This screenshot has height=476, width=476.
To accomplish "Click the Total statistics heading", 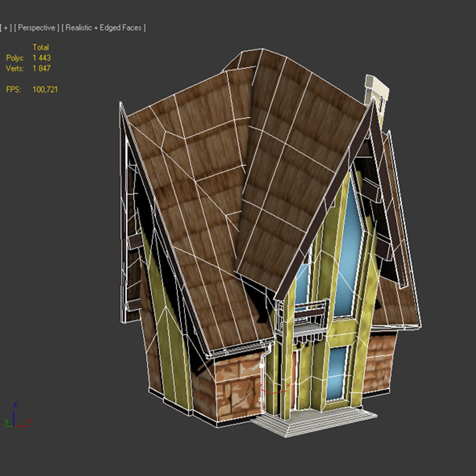I will (41, 47).
